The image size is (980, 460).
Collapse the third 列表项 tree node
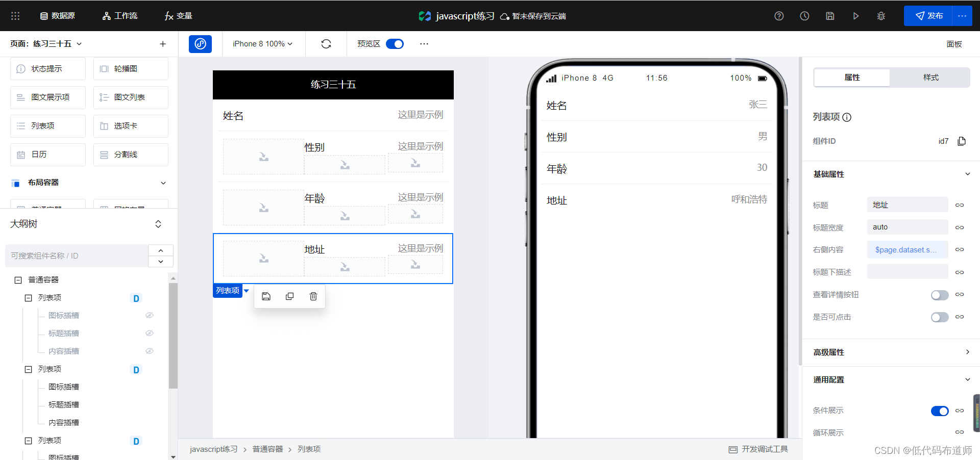28,441
